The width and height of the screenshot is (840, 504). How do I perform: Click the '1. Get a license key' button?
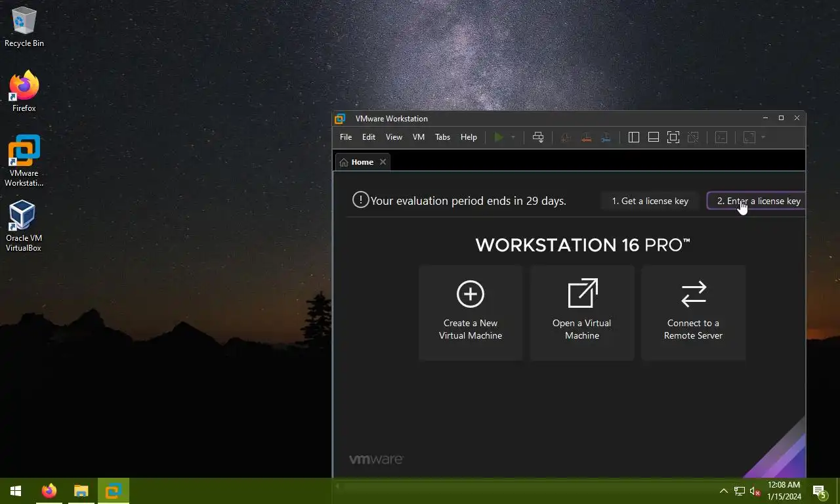click(x=650, y=201)
